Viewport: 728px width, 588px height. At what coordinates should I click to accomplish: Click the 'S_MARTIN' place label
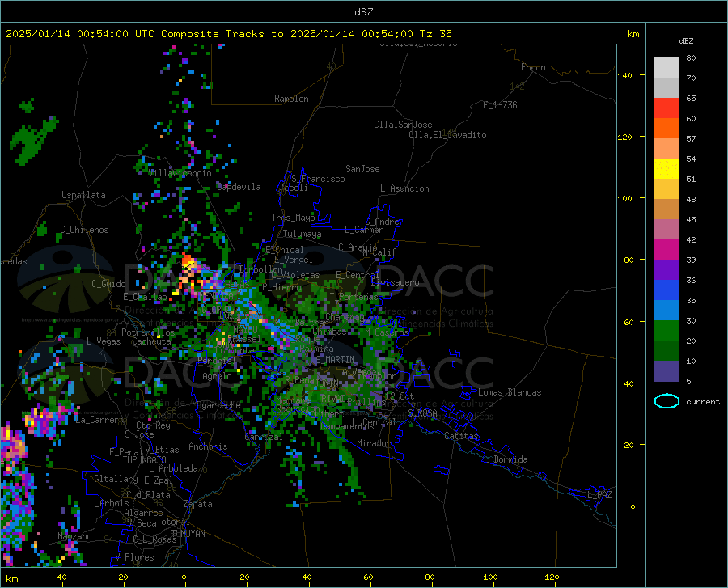tap(335, 360)
